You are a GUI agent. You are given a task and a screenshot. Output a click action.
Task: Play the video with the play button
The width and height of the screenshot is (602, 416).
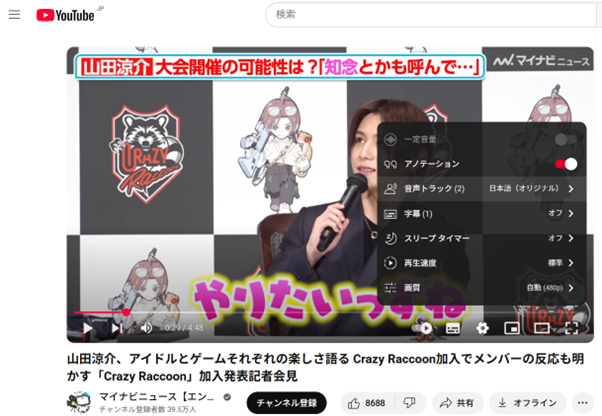point(88,328)
